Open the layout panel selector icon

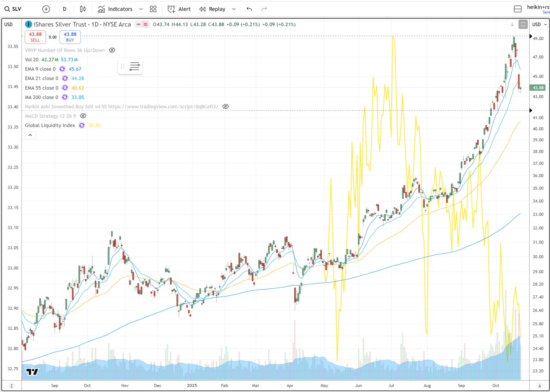pos(518,9)
